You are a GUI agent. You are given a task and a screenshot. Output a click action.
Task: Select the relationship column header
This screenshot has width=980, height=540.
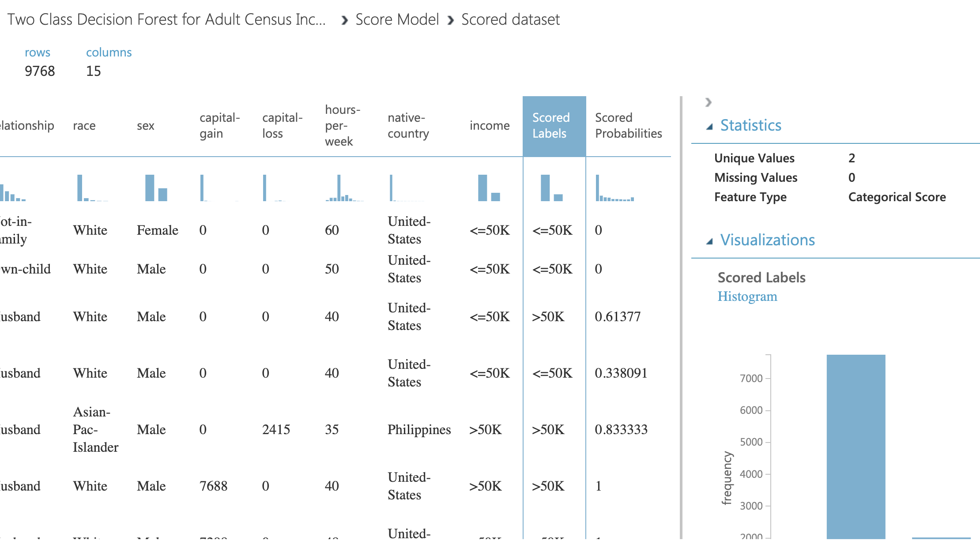click(26, 126)
